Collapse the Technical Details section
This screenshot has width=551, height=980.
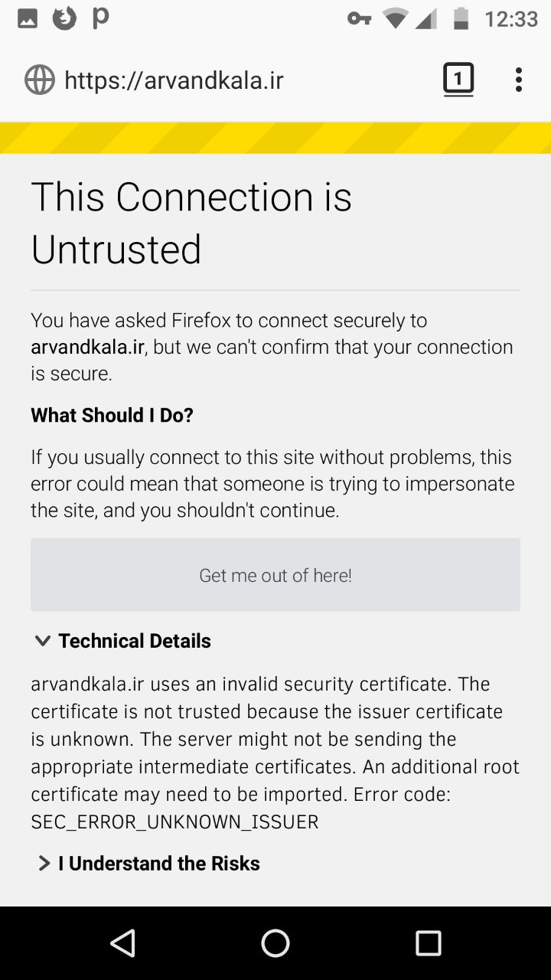(122, 641)
